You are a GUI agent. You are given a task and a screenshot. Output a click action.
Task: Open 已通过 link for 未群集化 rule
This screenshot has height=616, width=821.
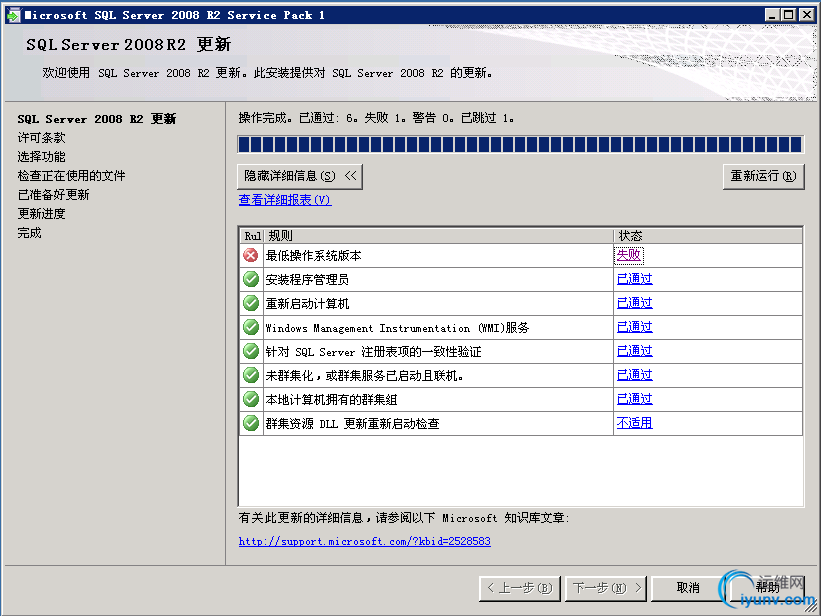click(x=635, y=375)
